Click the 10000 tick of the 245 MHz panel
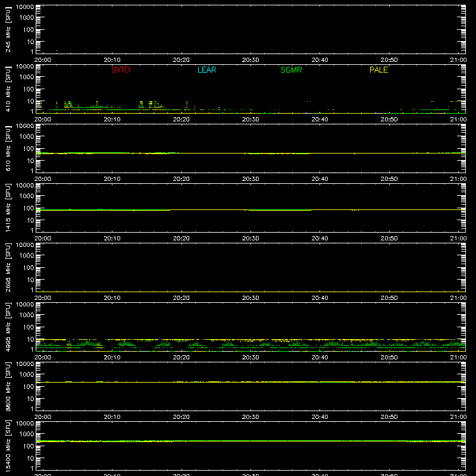The height and width of the screenshot is (476, 476). coord(25,7)
